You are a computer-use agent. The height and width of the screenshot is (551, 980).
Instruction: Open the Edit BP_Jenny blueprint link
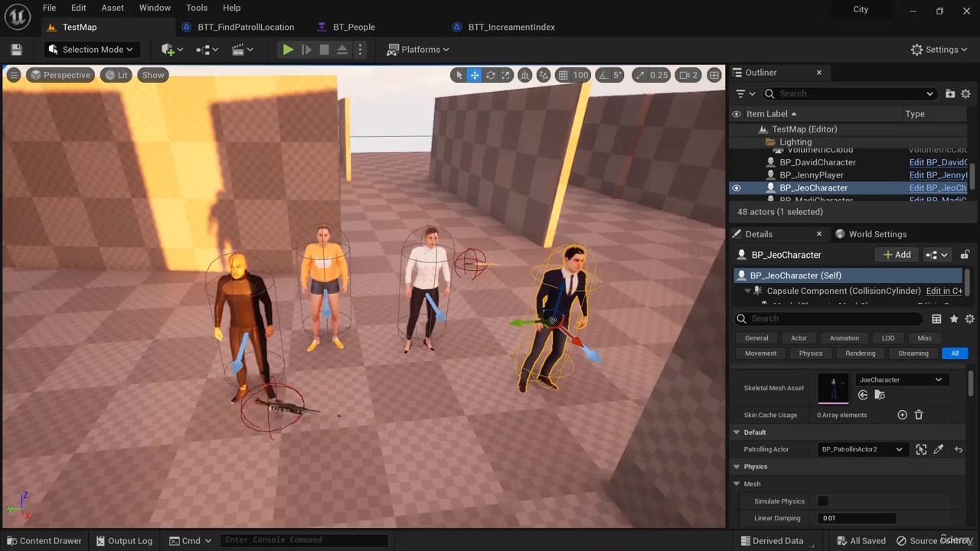(x=938, y=175)
